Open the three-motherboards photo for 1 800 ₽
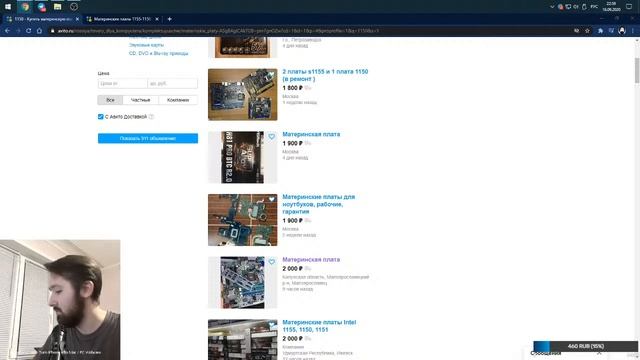The width and height of the screenshot is (640, 360). (242, 95)
